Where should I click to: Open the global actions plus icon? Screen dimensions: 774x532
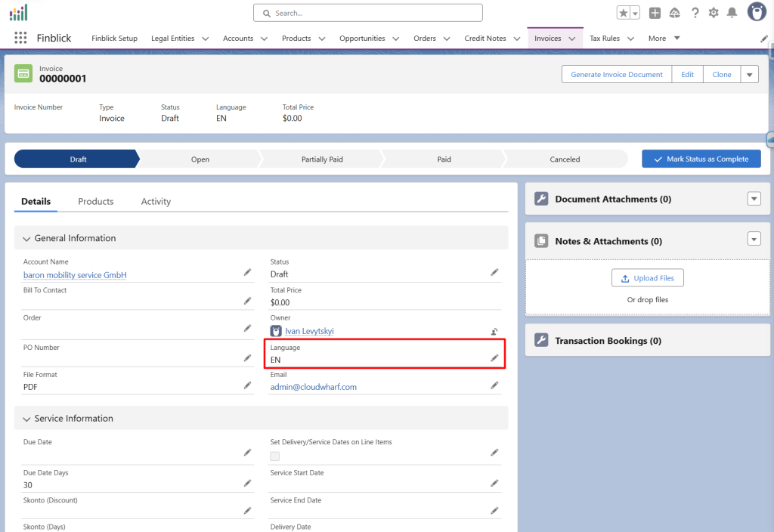pyautogui.click(x=655, y=13)
